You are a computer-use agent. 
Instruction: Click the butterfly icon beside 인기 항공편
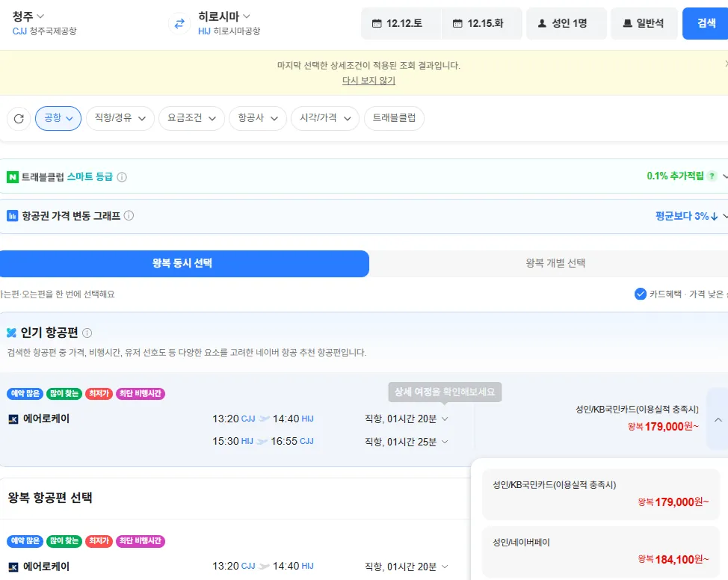(12, 333)
